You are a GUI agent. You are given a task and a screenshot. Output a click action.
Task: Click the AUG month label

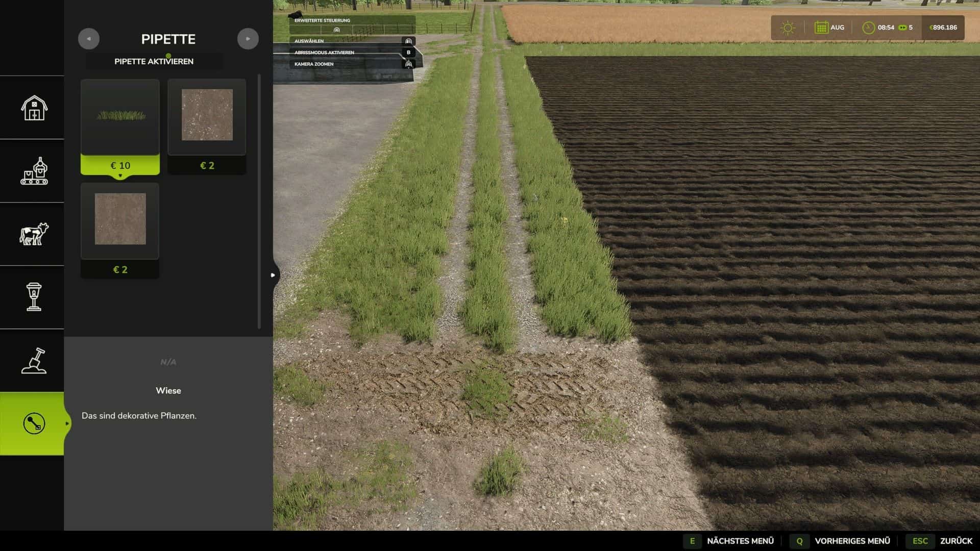[x=837, y=28]
